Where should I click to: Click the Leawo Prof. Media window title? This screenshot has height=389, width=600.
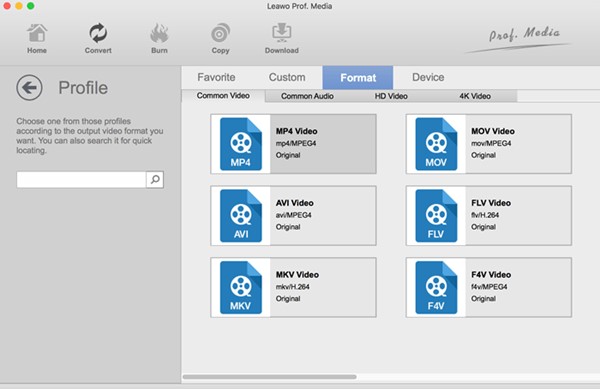(300, 6)
